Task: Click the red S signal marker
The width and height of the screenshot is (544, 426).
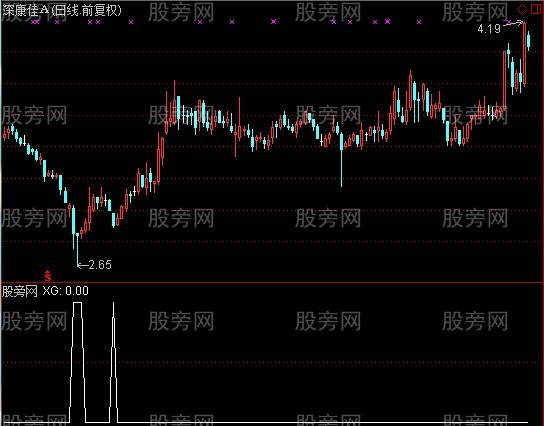Action: pyautogui.click(x=48, y=275)
